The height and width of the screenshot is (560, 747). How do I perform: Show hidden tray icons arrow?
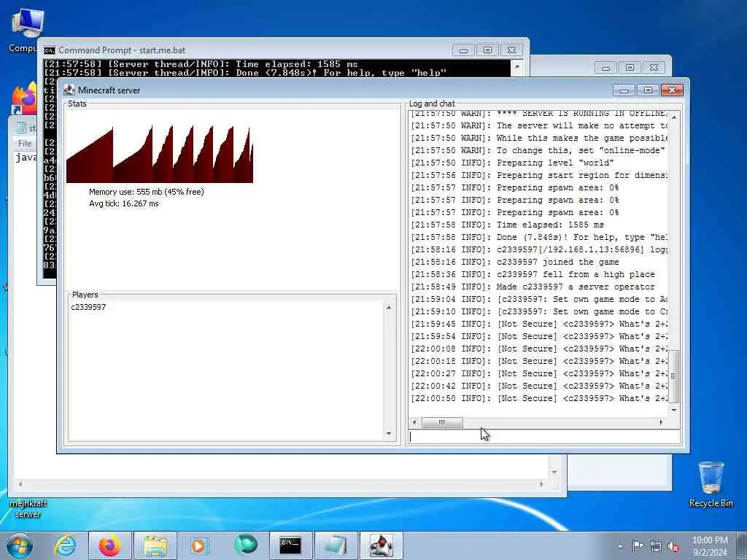pos(620,546)
